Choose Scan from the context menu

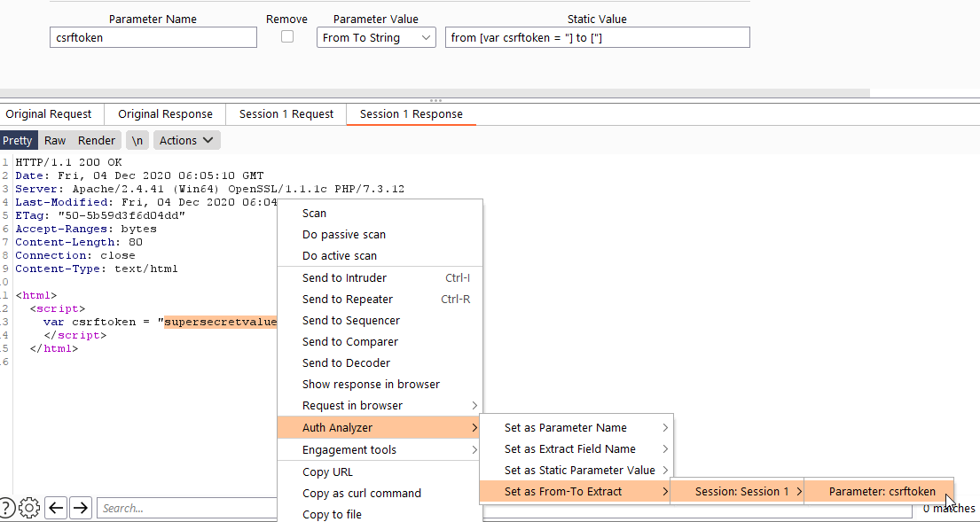(x=380, y=213)
